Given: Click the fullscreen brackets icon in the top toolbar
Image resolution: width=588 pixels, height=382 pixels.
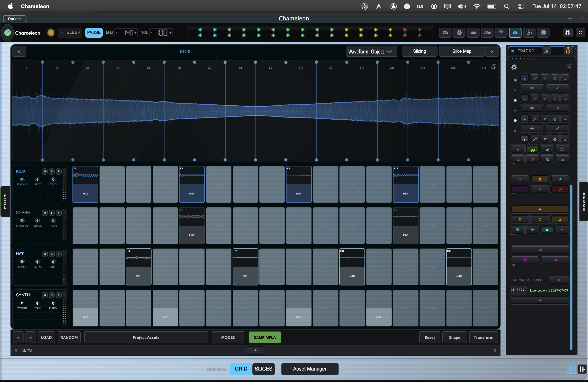Looking at the screenshot, I should (x=581, y=33).
